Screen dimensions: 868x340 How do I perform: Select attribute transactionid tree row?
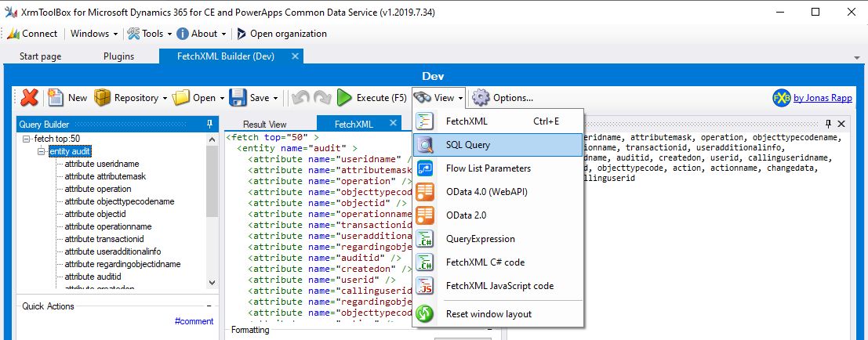pos(104,239)
